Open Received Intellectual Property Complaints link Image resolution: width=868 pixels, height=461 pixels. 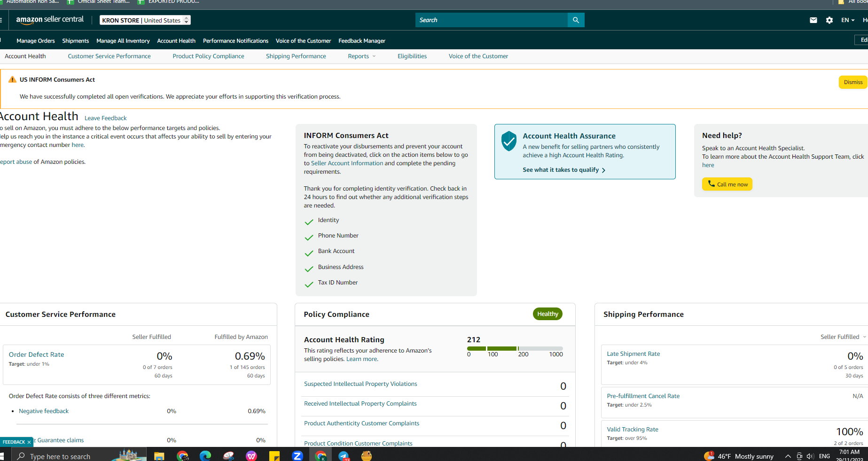tap(360, 404)
